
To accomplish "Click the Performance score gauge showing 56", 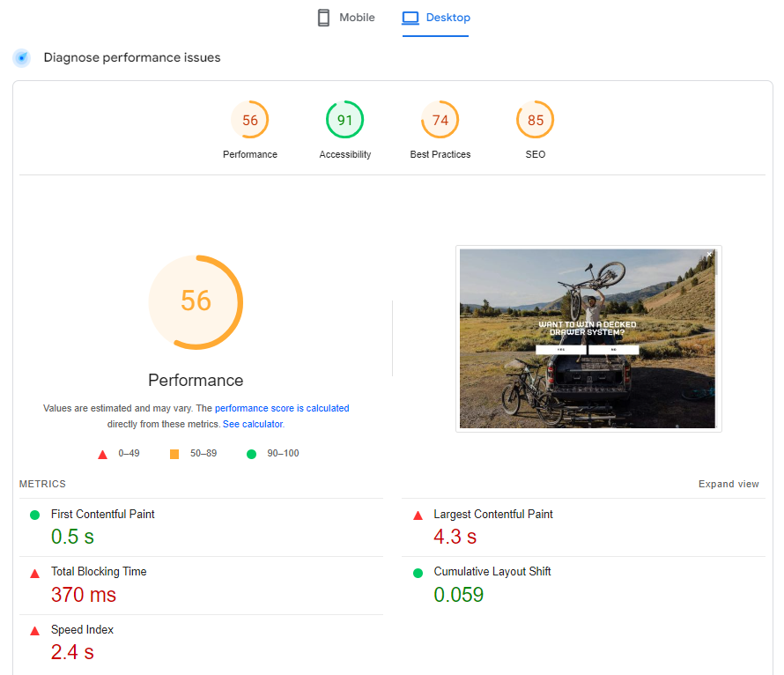I will tap(250, 121).
